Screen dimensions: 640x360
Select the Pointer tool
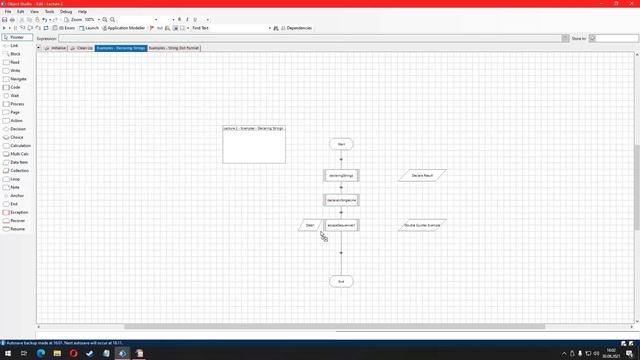coord(17,37)
